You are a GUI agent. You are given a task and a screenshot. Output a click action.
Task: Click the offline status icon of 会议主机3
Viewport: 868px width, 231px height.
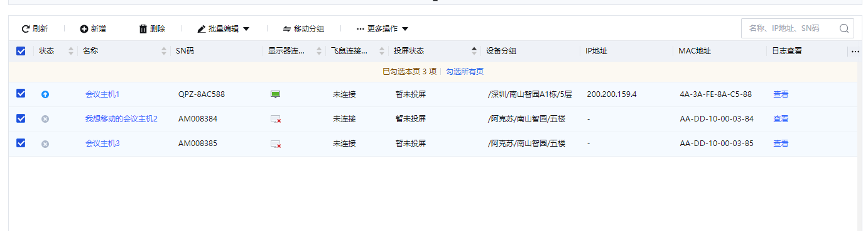click(x=45, y=144)
